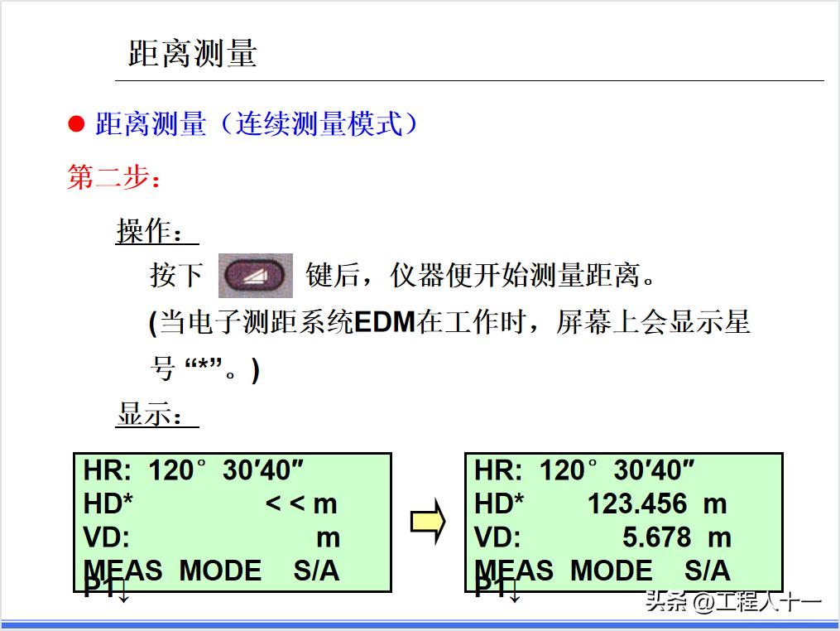Image resolution: width=840 pixels, height=631 pixels.
Task: Click the word 按下 before the key image
Action: click(176, 275)
